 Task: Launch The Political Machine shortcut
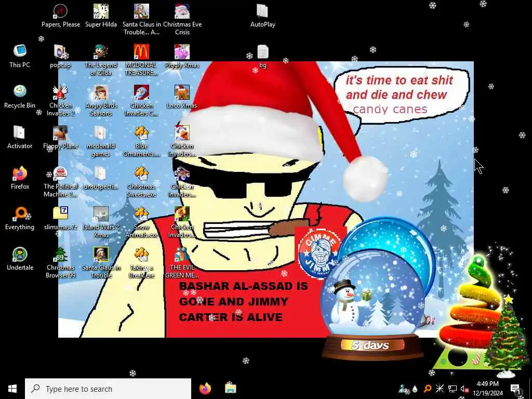(x=60, y=181)
